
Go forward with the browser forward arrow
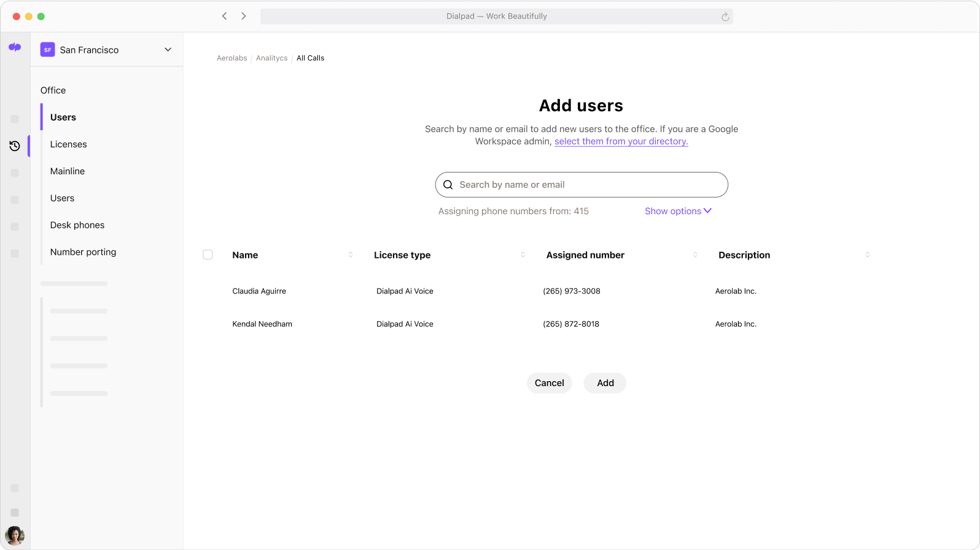pyautogui.click(x=244, y=16)
